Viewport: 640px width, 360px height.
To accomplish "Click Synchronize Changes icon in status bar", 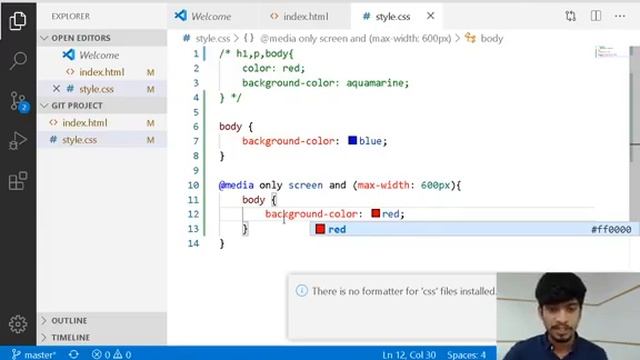I will pyautogui.click(x=73, y=354).
